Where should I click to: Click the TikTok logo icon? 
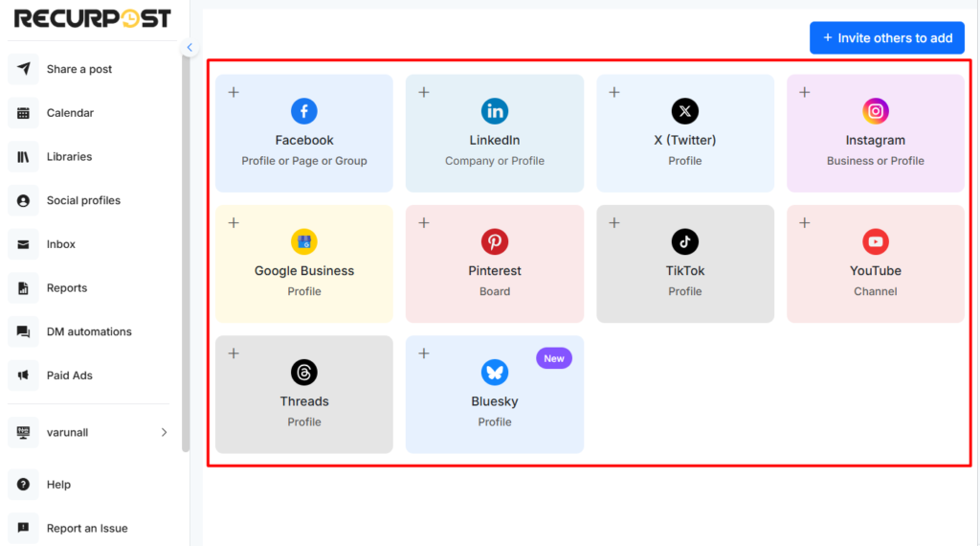pos(685,241)
